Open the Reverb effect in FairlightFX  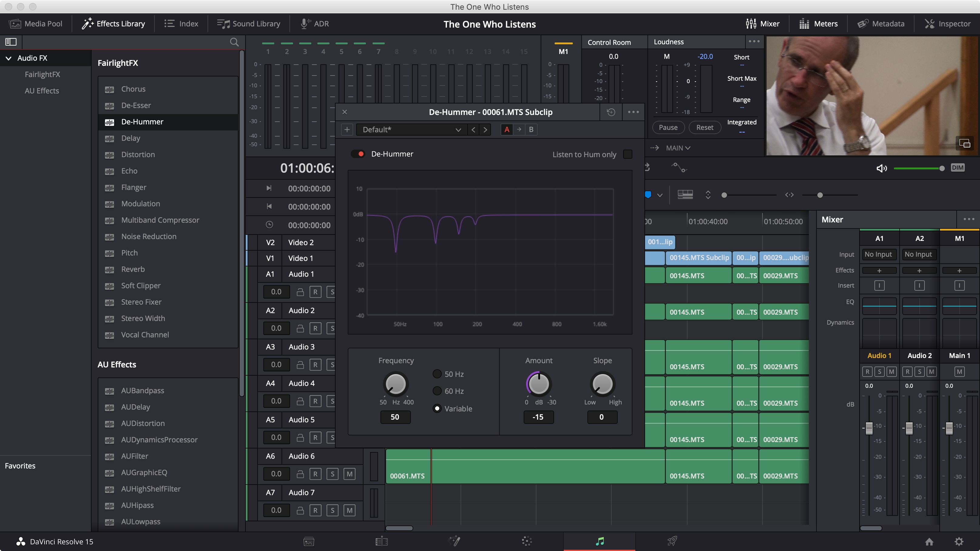[x=133, y=269]
